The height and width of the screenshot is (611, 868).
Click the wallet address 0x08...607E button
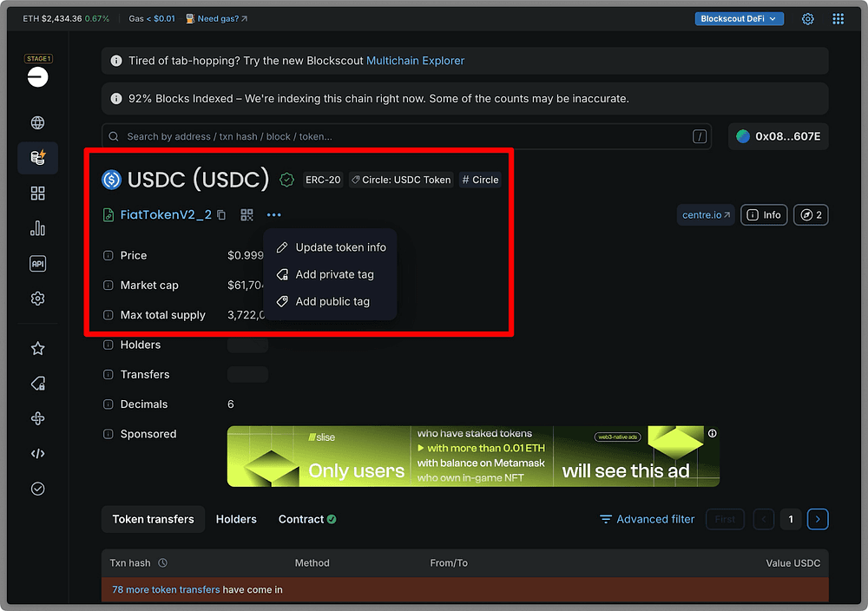tap(779, 136)
